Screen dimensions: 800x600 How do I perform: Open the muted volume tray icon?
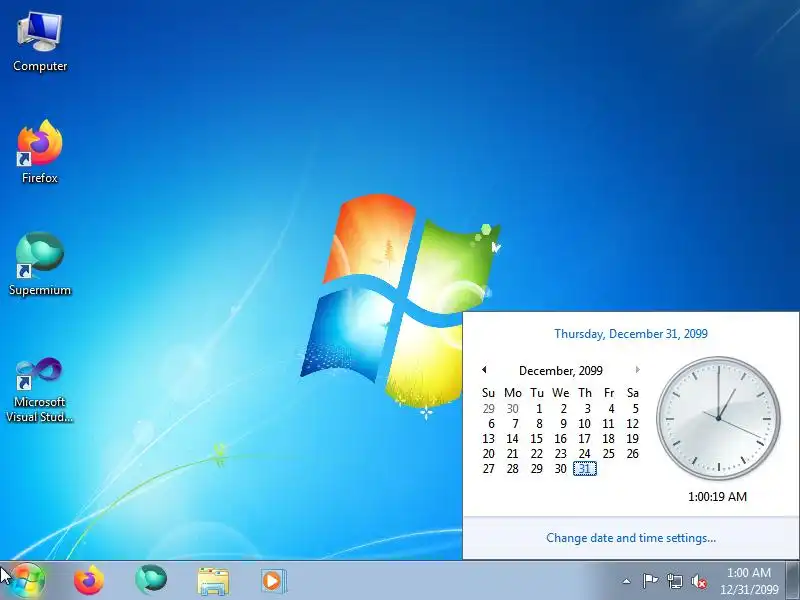pyautogui.click(x=699, y=581)
